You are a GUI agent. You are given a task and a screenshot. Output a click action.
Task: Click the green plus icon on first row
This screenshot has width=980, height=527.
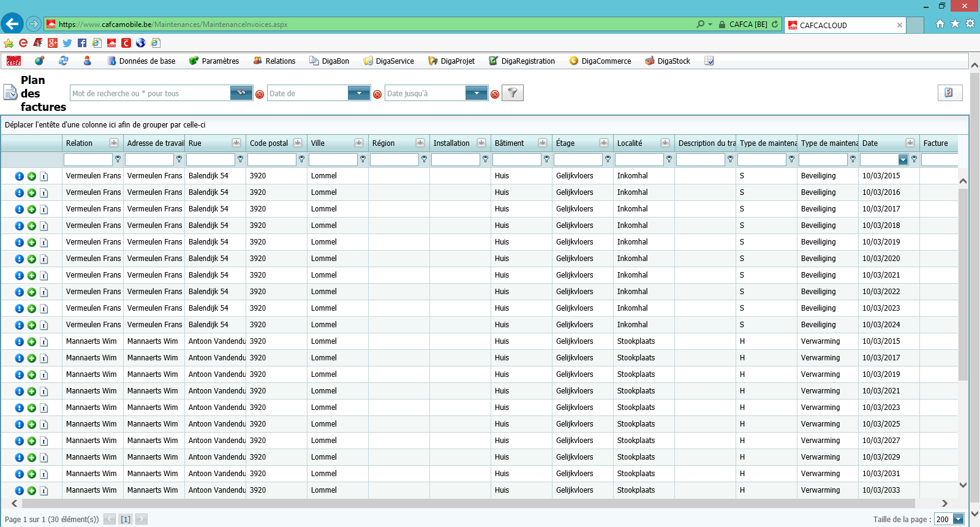[x=32, y=176]
